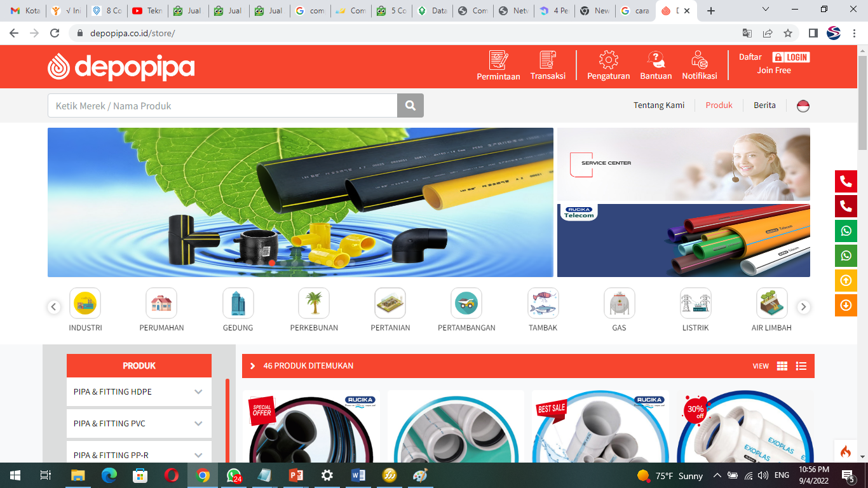Viewport: 868px width, 488px height.
Task: Bookmark this page with star icon
Action: pos(788,33)
